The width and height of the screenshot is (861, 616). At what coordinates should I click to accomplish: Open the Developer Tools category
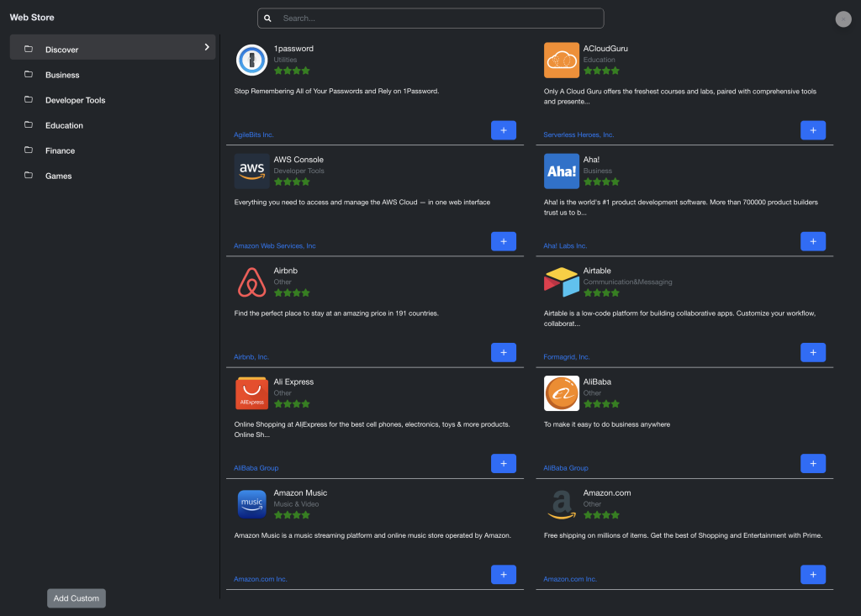(113, 100)
